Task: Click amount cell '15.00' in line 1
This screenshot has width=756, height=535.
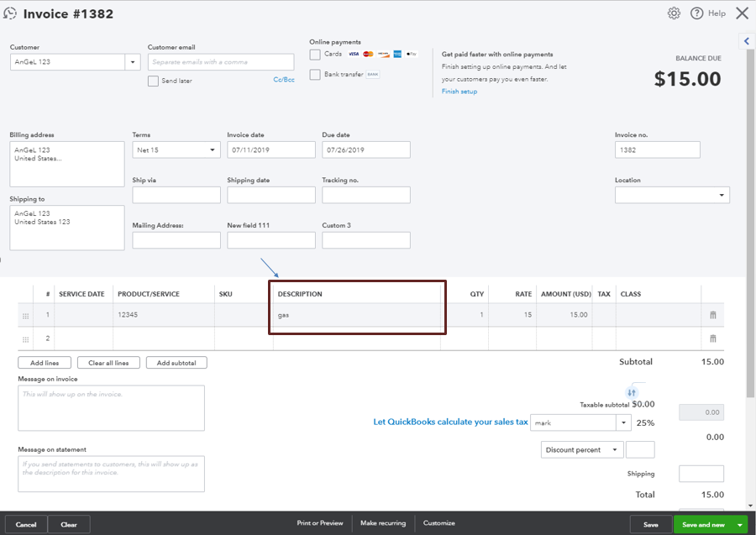Action: point(564,315)
